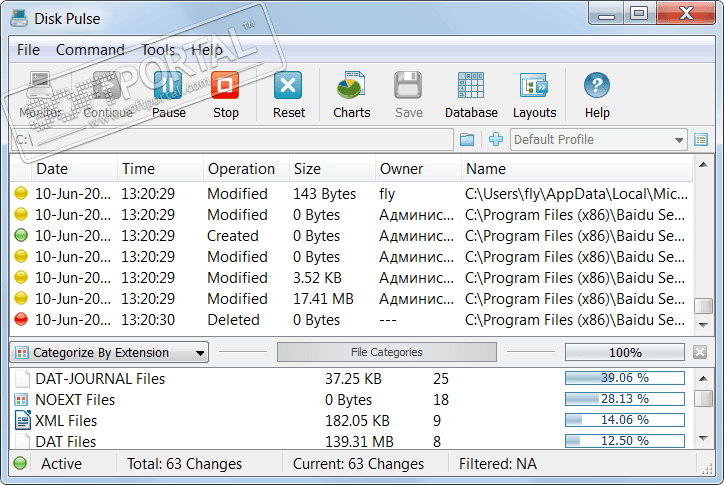
Task: Click the 14.06 % progress bar
Action: 625,420
